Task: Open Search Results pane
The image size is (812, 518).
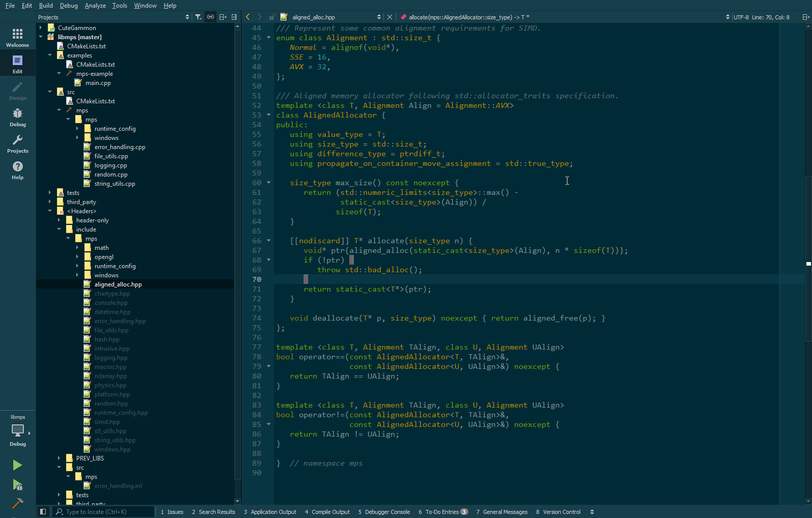Action: [x=214, y=512]
